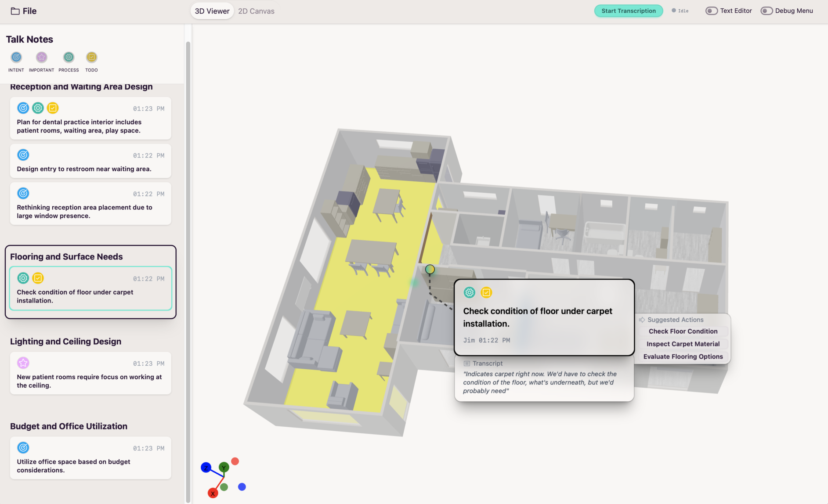Viewport: 828px width, 504px height.
Task: Select Evaluate Flooring Options action
Action: coord(683,357)
